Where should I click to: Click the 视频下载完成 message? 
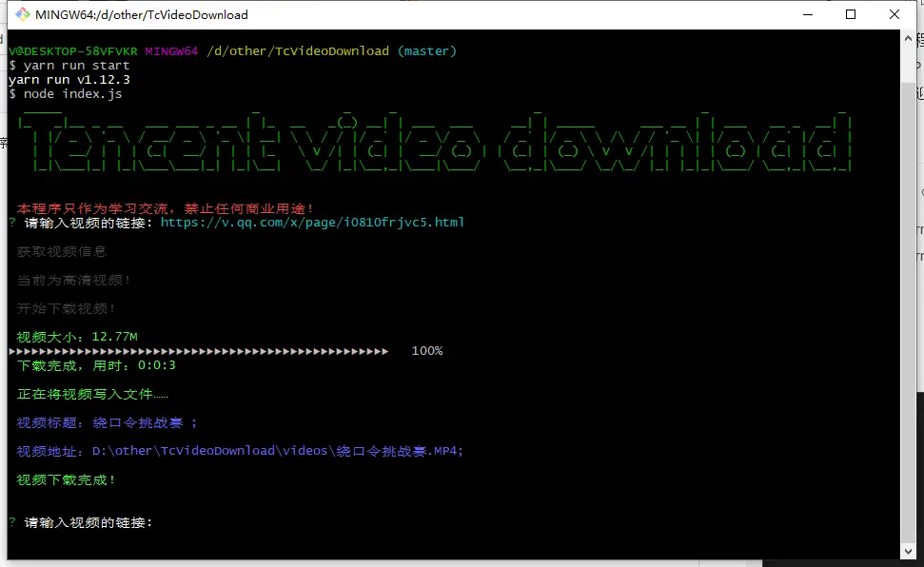66,479
